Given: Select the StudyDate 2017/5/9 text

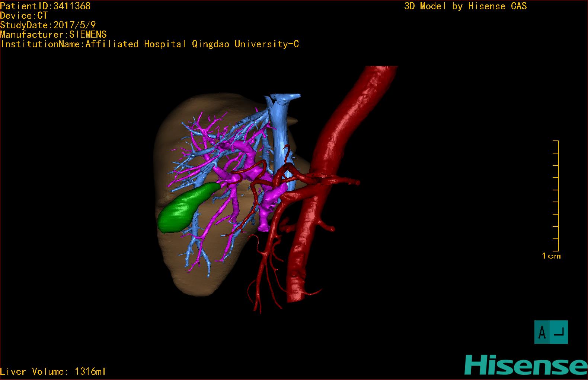Looking at the screenshot, I should pos(48,25).
